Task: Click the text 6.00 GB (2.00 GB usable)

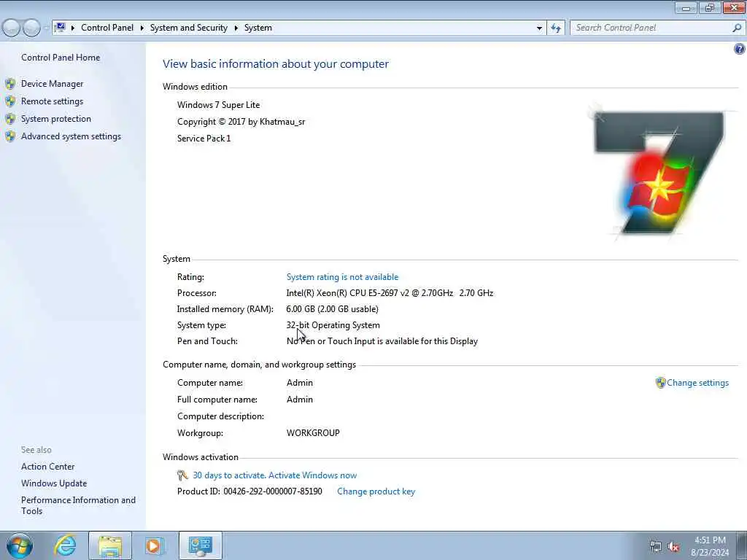Action: click(332, 309)
